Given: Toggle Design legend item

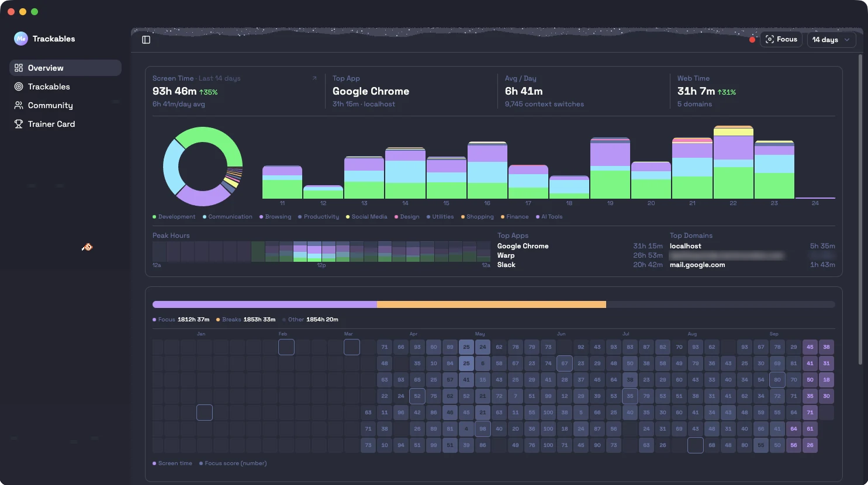Looking at the screenshot, I should [x=407, y=217].
